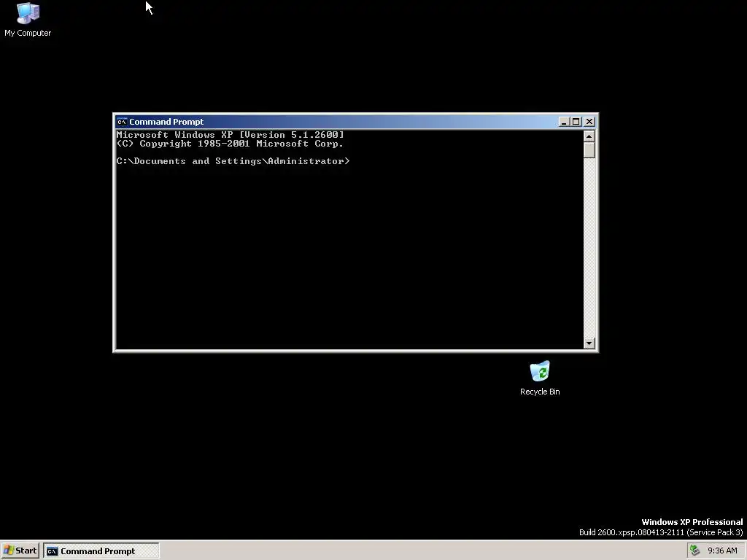
Task: Click the Command Prompt title bar text
Action: [x=166, y=122]
